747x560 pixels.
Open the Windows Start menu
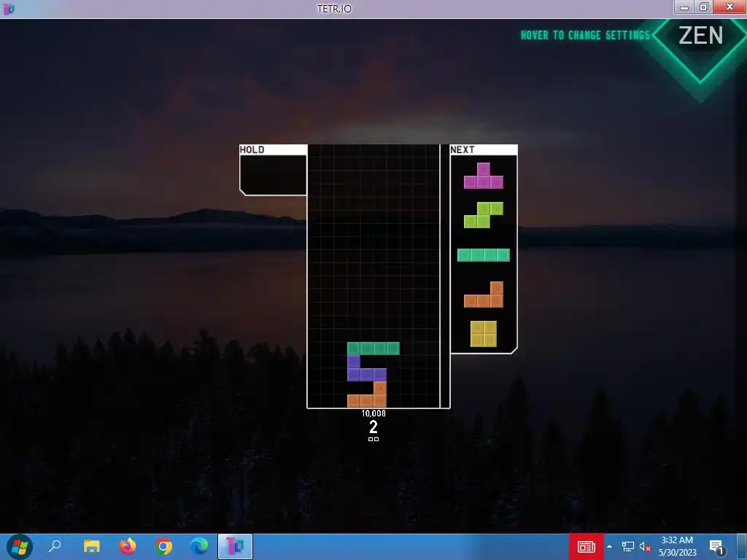pos(20,546)
